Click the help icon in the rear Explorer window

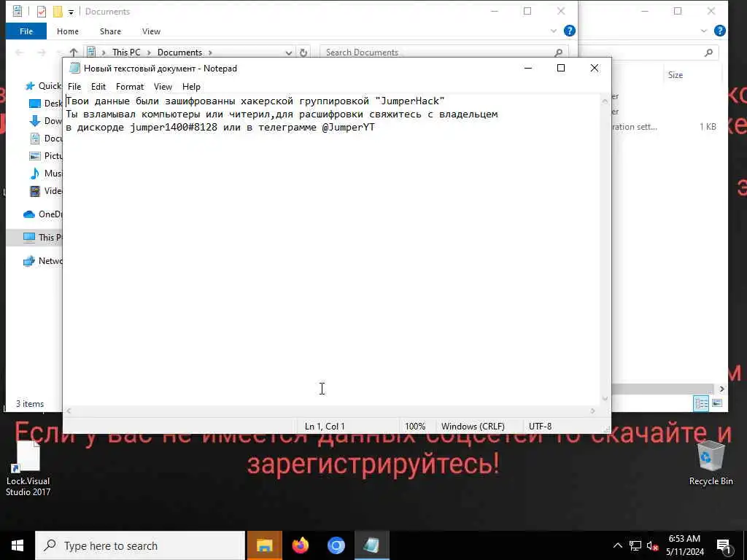pos(720,31)
